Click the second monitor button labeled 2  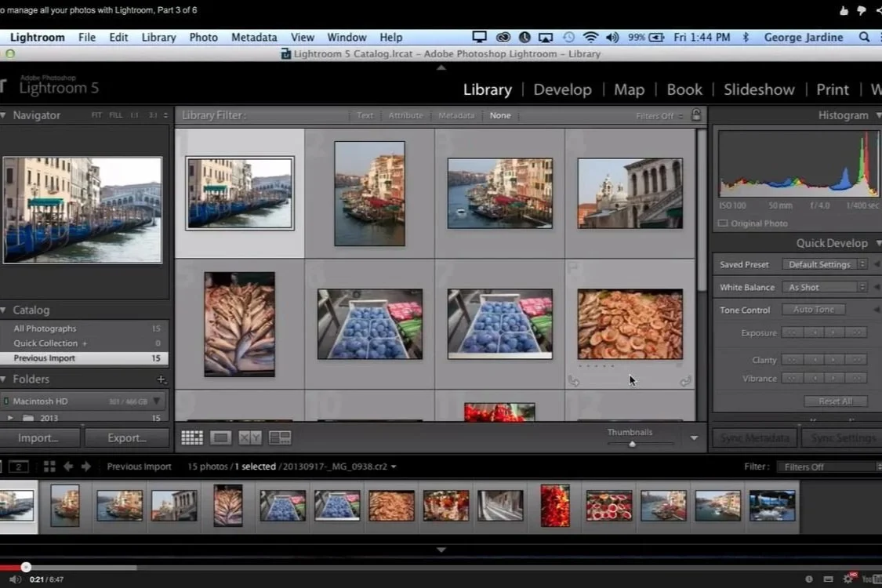click(19, 466)
